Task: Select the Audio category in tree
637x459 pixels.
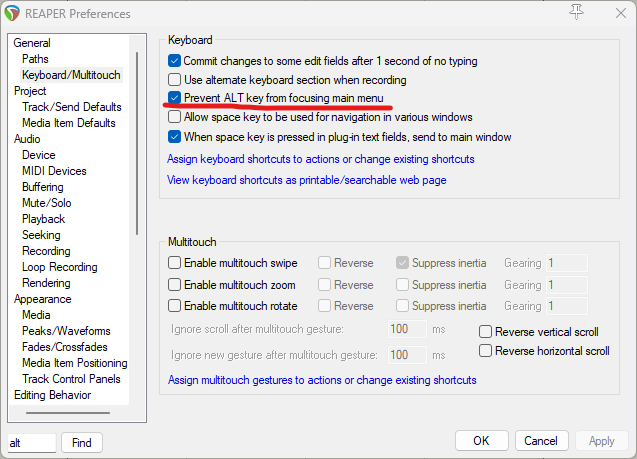Action: pyautogui.click(x=28, y=139)
